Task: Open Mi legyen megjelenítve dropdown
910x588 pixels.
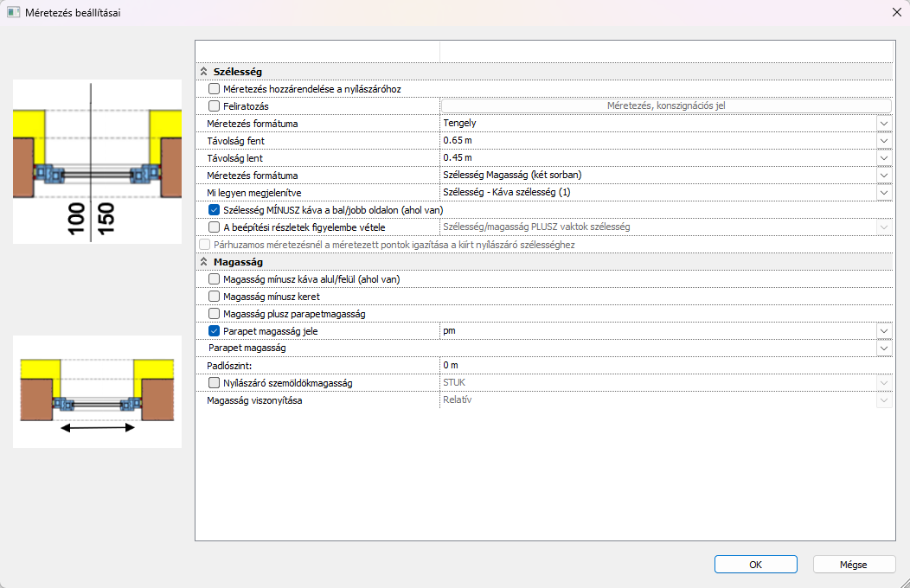Action: (x=883, y=193)
